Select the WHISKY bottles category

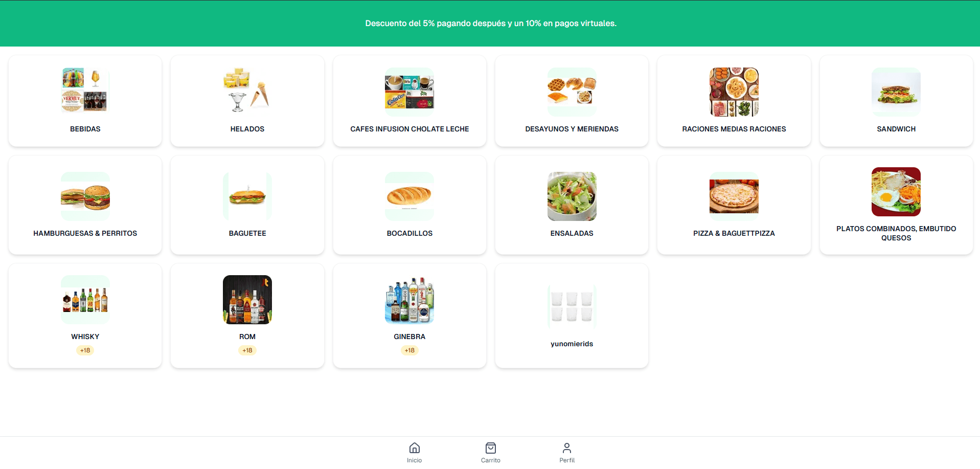(x=85, y=316)
